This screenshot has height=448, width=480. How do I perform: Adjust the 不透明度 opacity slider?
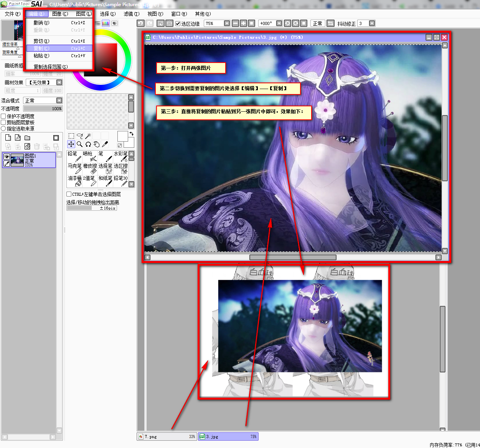pyautogui.click(x=43, y=109)
